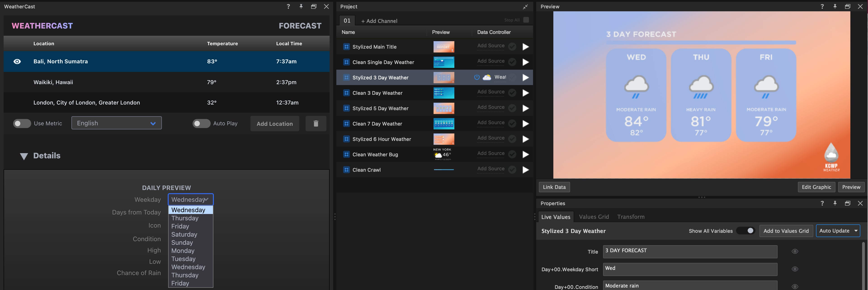Select channel tab 01
Image resolution: width=868 pixels, height=290 pixels.
347,21
